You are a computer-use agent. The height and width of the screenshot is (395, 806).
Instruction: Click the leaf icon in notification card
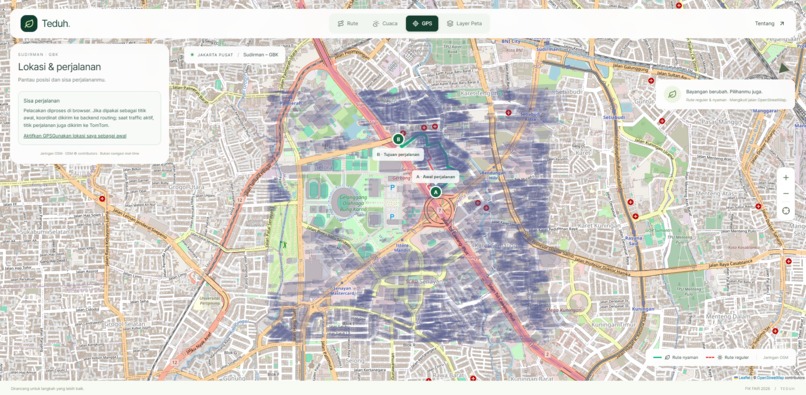671,95
